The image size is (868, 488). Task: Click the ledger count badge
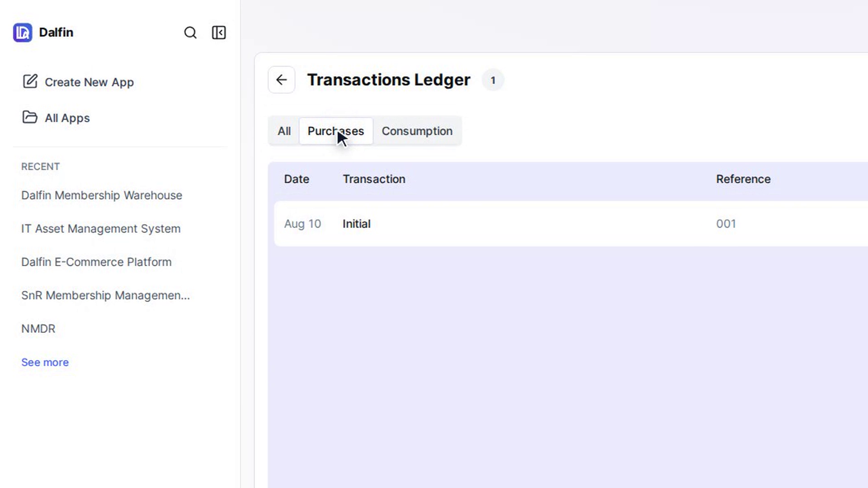[x=493, y=80]
